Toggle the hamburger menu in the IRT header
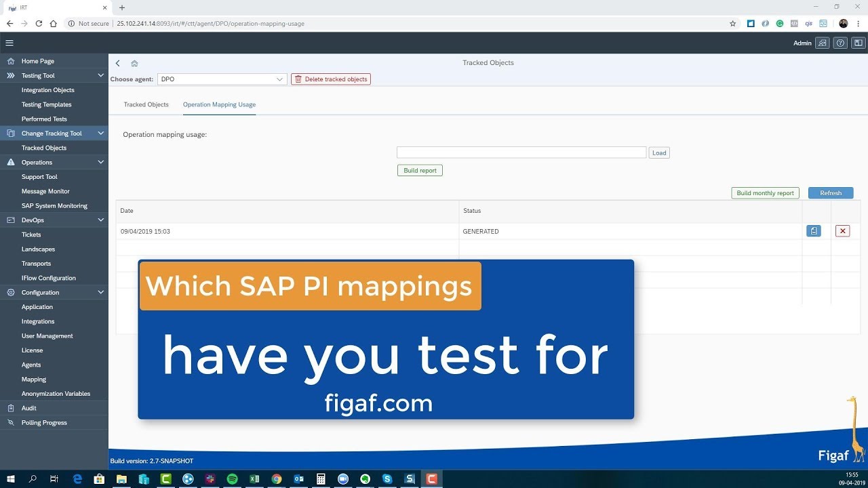868x488 pixels. (x=9, y=43)
